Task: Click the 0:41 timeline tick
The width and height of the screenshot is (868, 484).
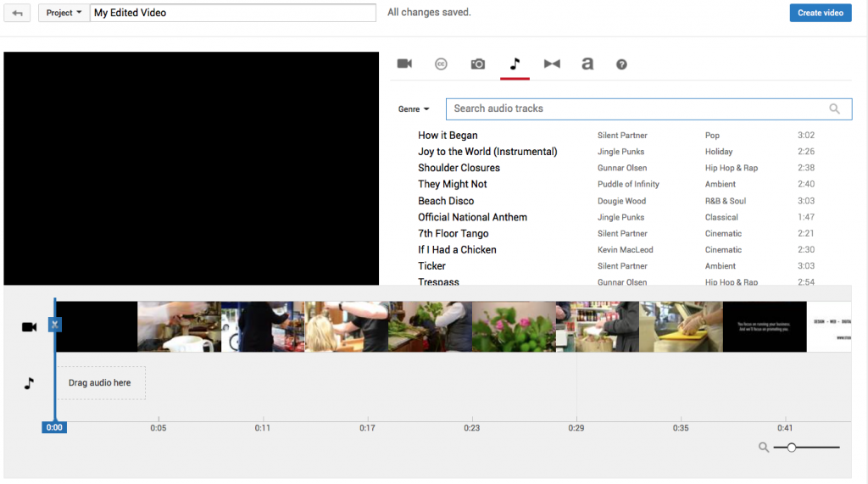Action: point(785,427)
